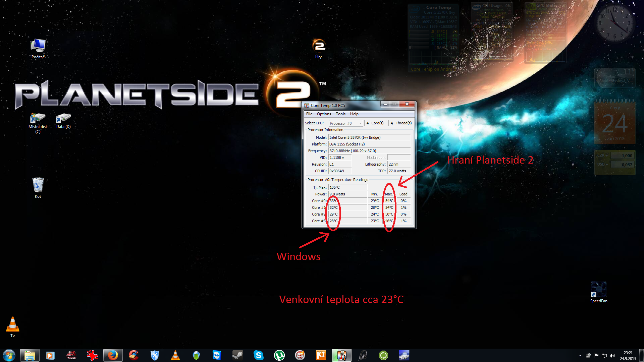Open the network tray icon
This screenshot has height=362, width=644.
pos(604,356)
